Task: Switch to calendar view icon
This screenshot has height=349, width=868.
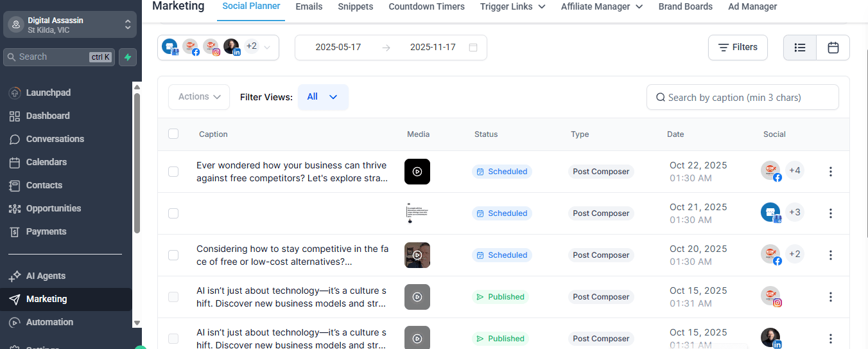Action: (833, 48)
